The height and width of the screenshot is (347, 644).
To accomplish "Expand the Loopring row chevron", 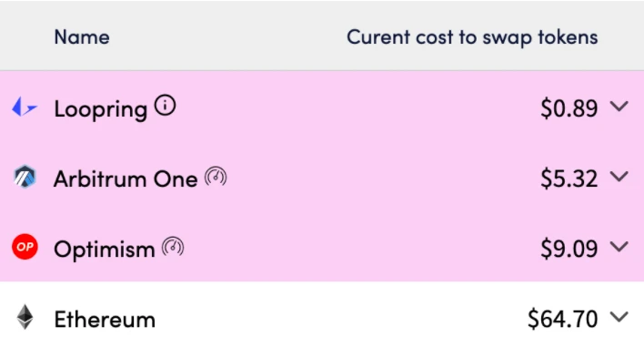I will tap(619, 107).
